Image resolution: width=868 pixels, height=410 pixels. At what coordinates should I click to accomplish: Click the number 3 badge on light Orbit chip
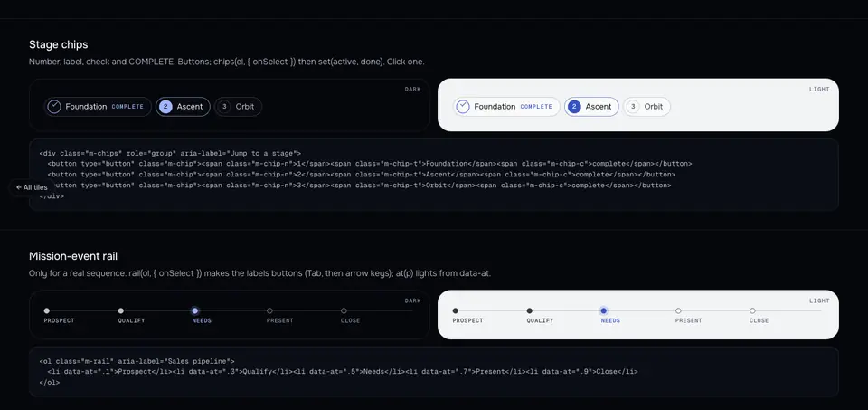pyautogui.click(x=633, y=107)
